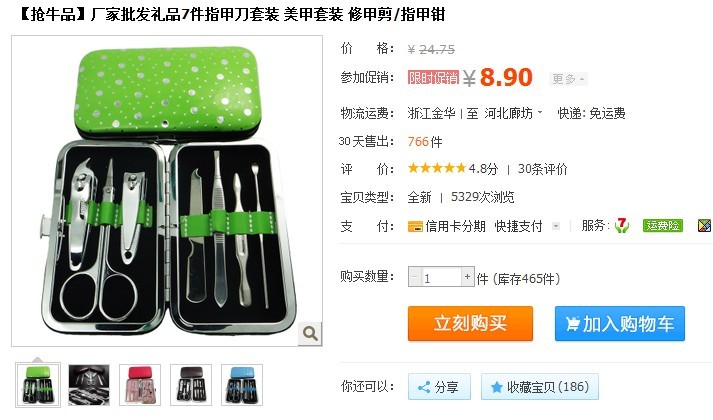This screenshot has height=420, width=713.
Task: Decrease purchase quantity with minus button
Action: (415, 277)
